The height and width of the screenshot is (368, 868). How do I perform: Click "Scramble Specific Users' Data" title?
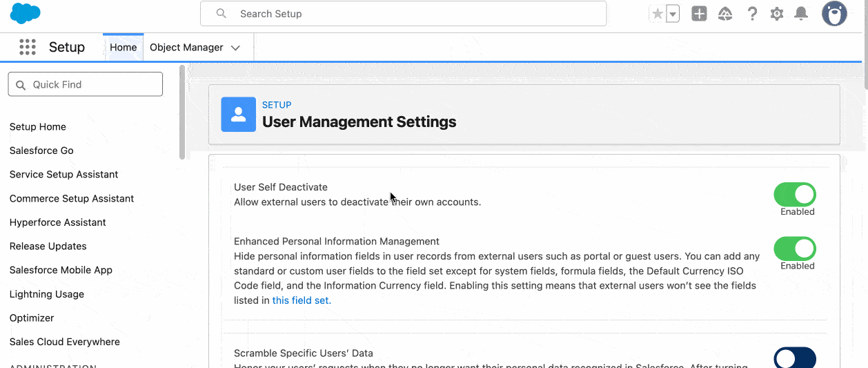(304, 354)
